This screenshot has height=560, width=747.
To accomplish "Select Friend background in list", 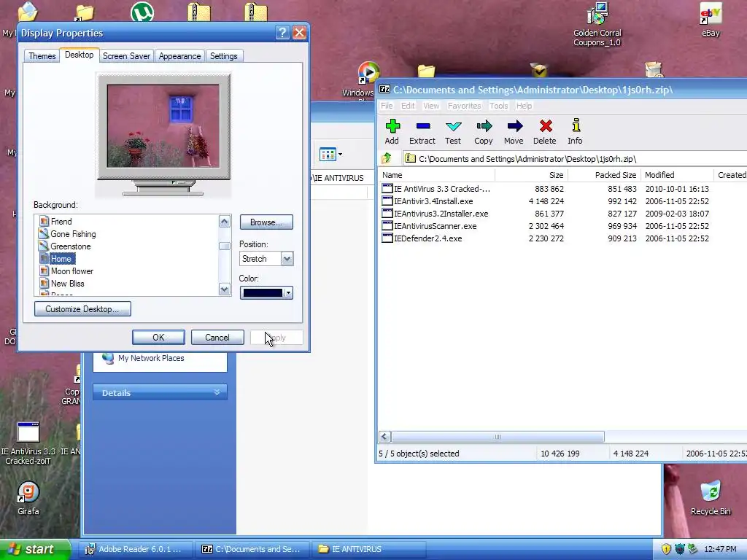I will coord(61,222).
